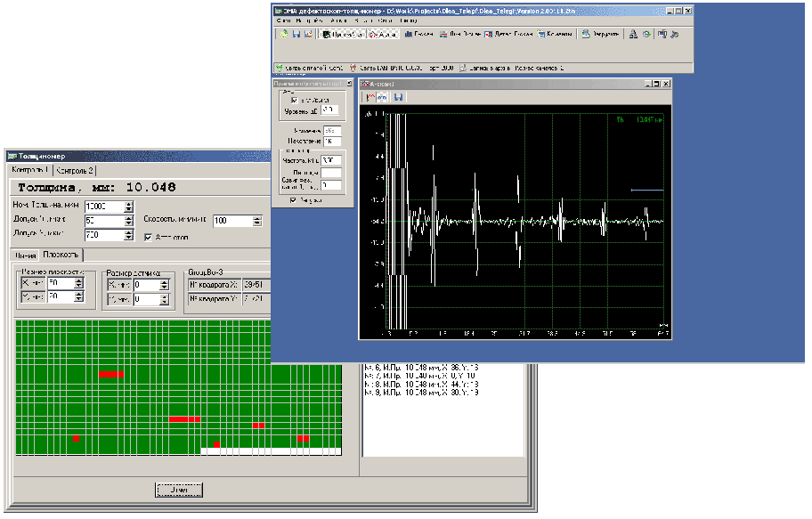Click the Отчет button
Screen dimensions: 812x519
tap(179, 490)
